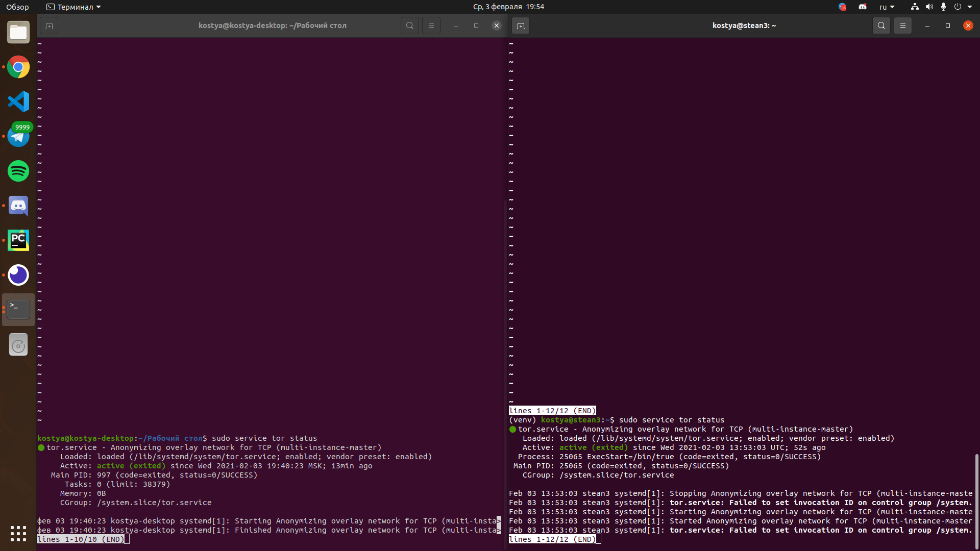Click '(venv) kostya@stean3' prompt line
The image size is (980, 551).
pyautogui.click(x=617, y=420)
